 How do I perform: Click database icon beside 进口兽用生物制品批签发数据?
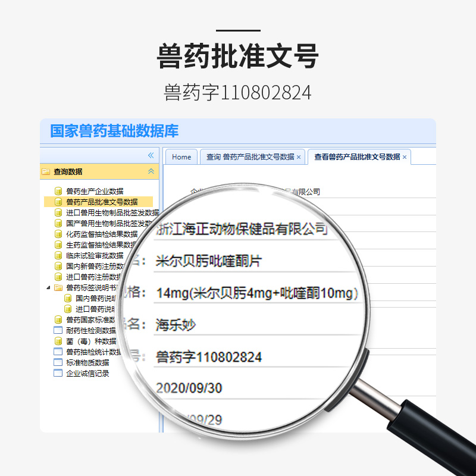click(58, 212)
